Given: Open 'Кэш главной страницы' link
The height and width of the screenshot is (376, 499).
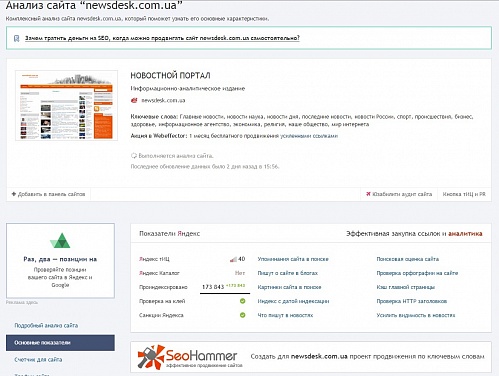Looking at the screenshot, I should click(406, 287).
